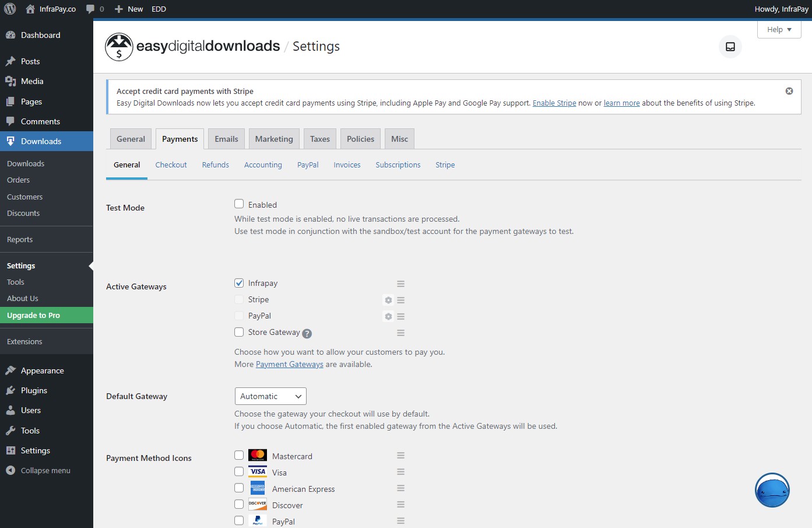Open the Refunds payments sub-tab
This screenshot has height=528, width=812.
[216, 165]
